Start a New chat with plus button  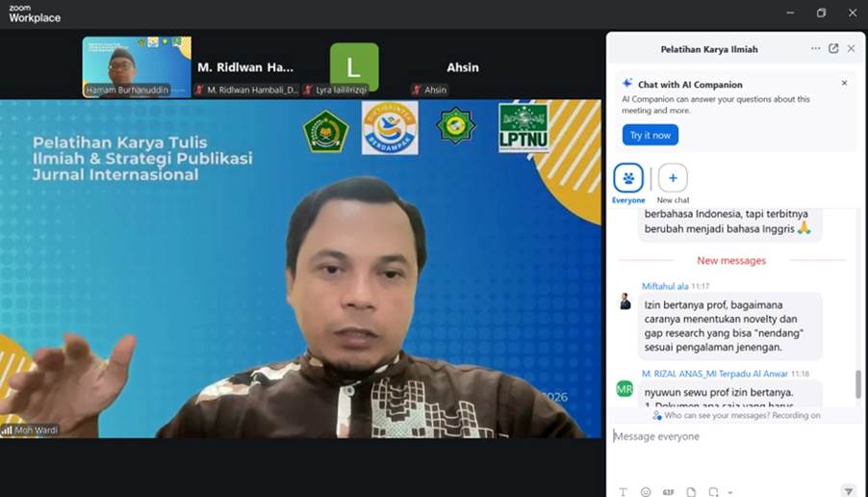click(673, 178)
